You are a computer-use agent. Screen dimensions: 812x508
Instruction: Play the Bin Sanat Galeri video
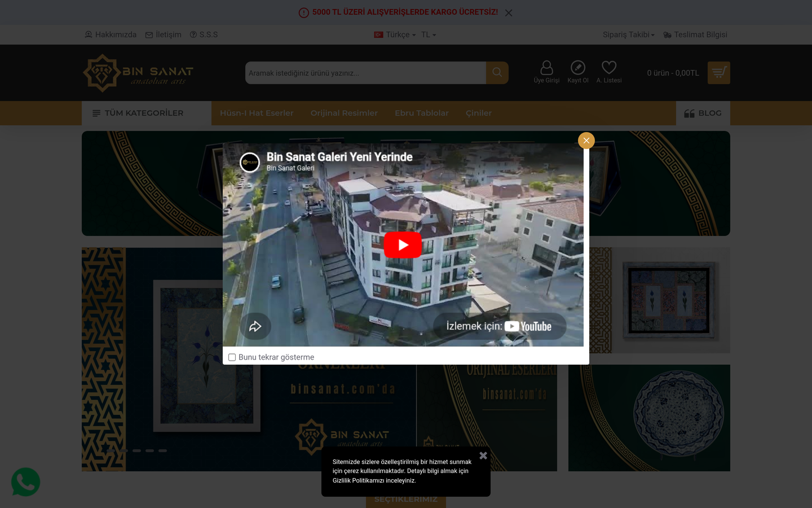[403, 245]
